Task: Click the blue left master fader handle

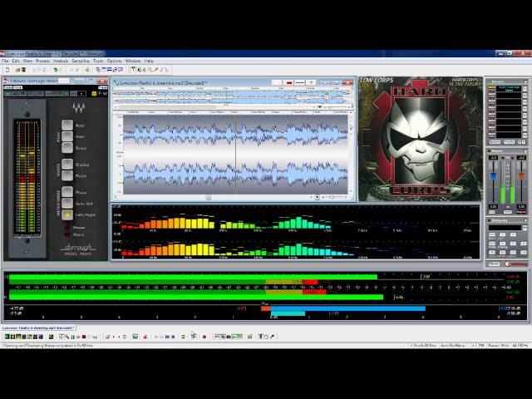Action: [x=493, y=176]
